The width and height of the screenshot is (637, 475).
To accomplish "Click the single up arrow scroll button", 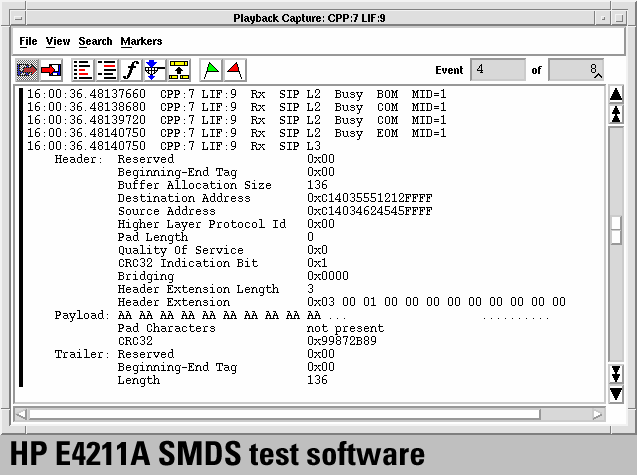I will coord(616,95).
